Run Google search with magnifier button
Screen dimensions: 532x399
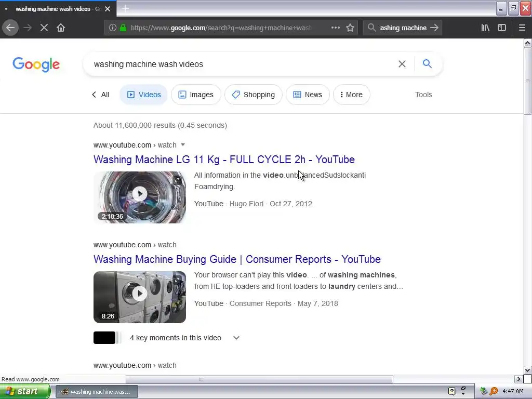click(427, 63)
